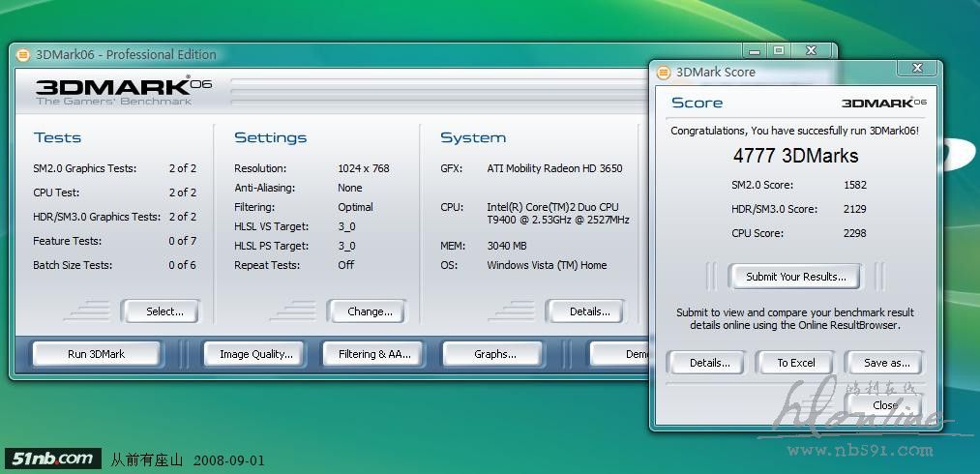Click the 3DMark Score dialog title icon

(663, 72)
